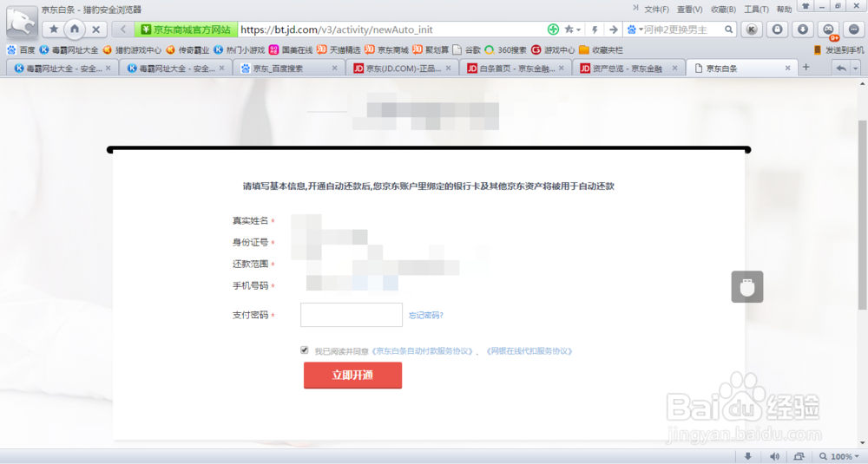The width and height of the screenshot is (868, 464).
Task: Open the 文件(F) menu
Action: coord(656,10)
